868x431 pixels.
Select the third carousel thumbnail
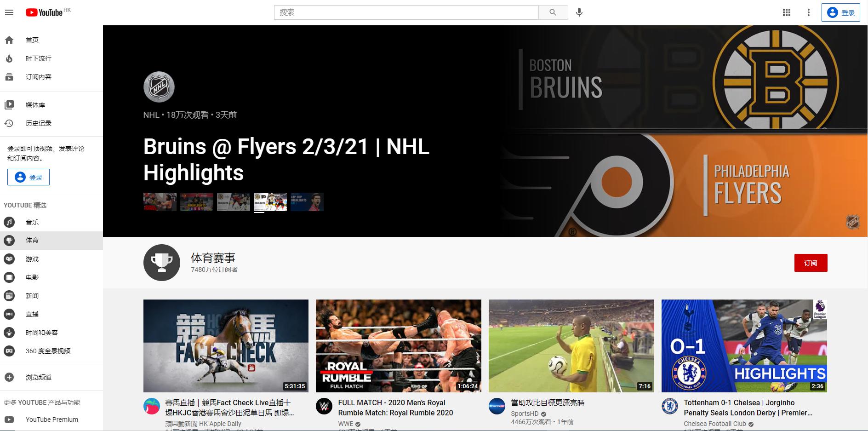pyautogui.click(x=234, y=202)
